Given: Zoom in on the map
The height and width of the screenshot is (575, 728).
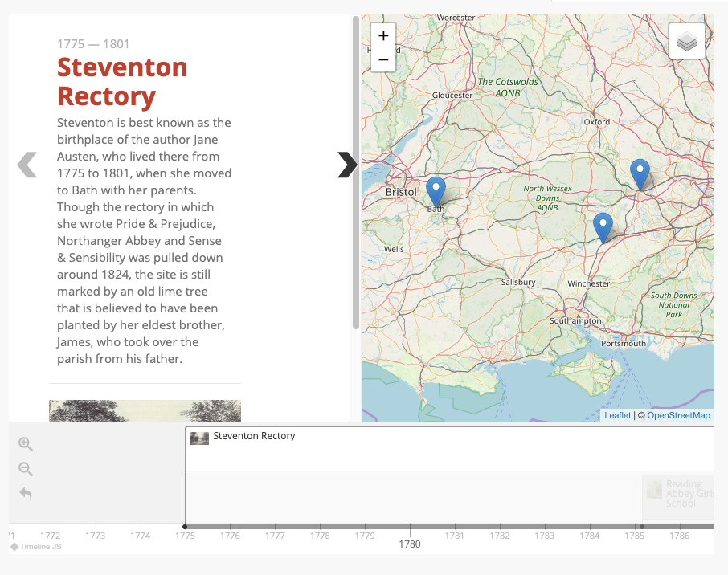Looking at the screenshot, I should (383, 35).
